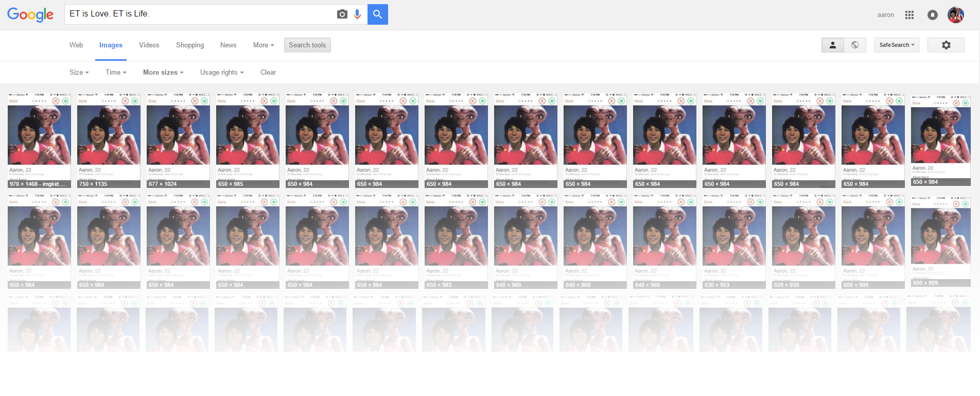The width and height of the screenshot is (980, 396).
Task: Open the More sizes dropdown
Action: [x=163, y=72]
